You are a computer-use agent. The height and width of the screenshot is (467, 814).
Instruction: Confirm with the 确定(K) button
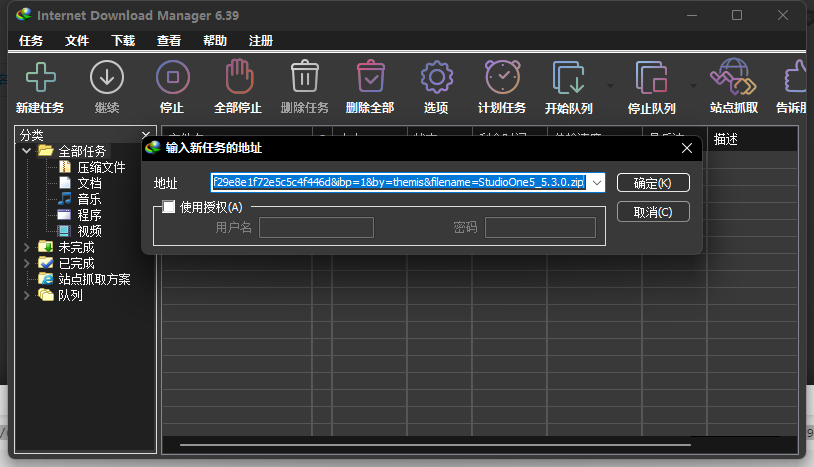(653, 183)
